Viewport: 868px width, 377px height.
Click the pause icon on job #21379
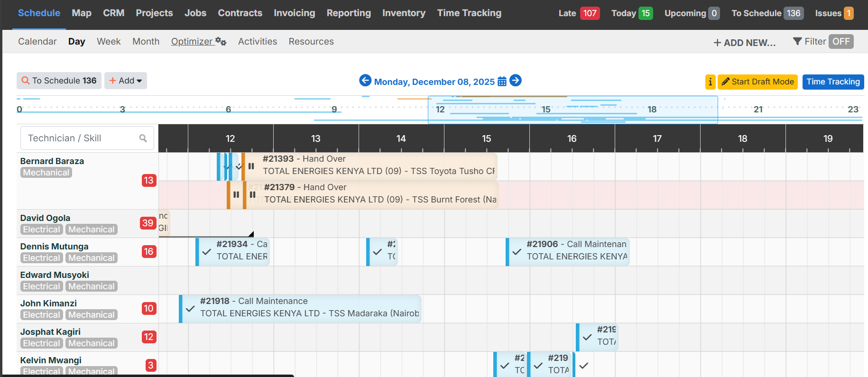coord(253,194)
